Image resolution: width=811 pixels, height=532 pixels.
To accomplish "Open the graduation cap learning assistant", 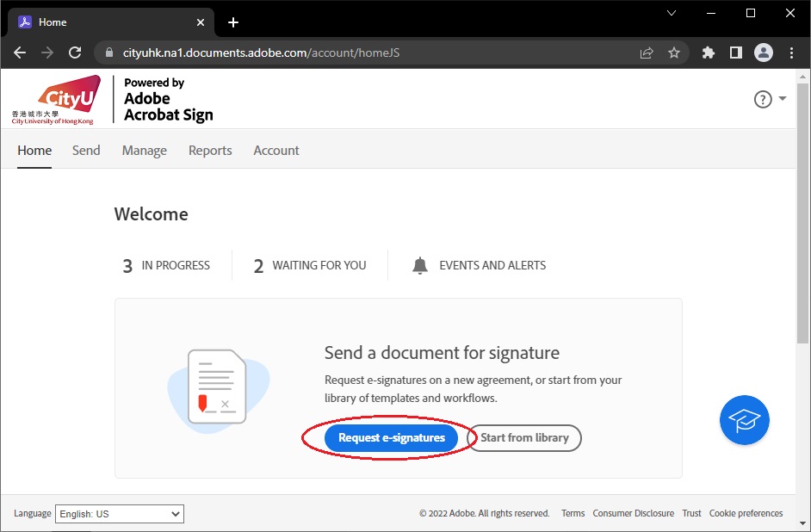I will (x=744, y=420).
